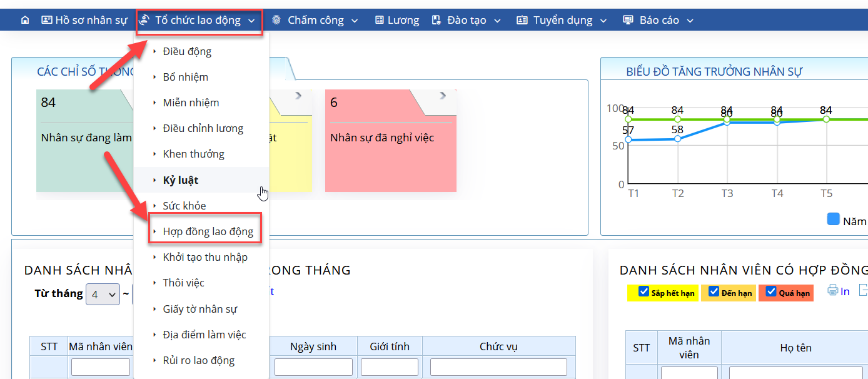The height and width of the screenshot is (379, 868).
Task: Open Hợp đồng lao động
Action: tap(201, 231)
